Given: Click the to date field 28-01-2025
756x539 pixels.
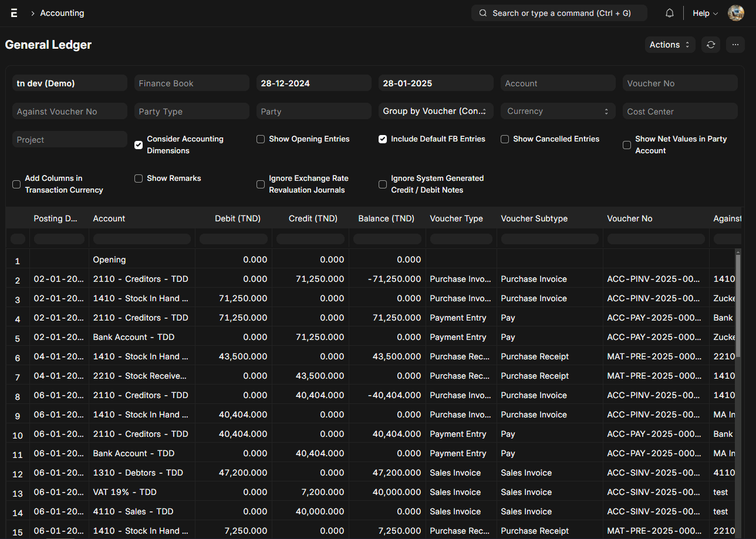Looking at the screenshot, I should [436, 83].
